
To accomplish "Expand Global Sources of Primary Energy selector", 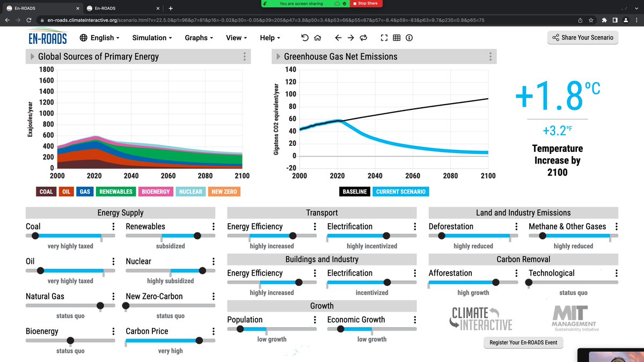I will click(32, 57).
